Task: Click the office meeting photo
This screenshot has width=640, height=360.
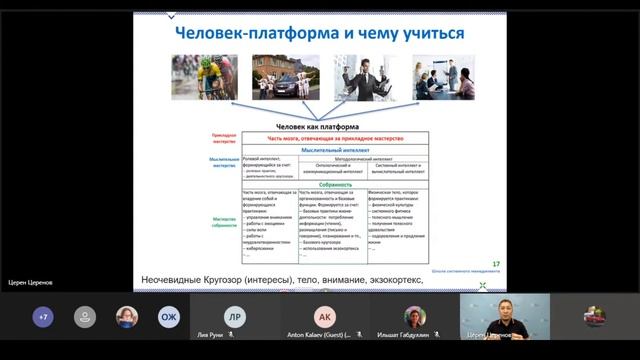Action: (x=444, y=78)
